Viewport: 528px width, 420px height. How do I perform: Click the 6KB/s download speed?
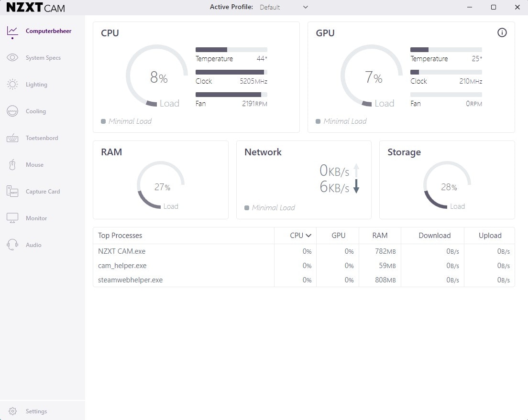pos(334,187)
